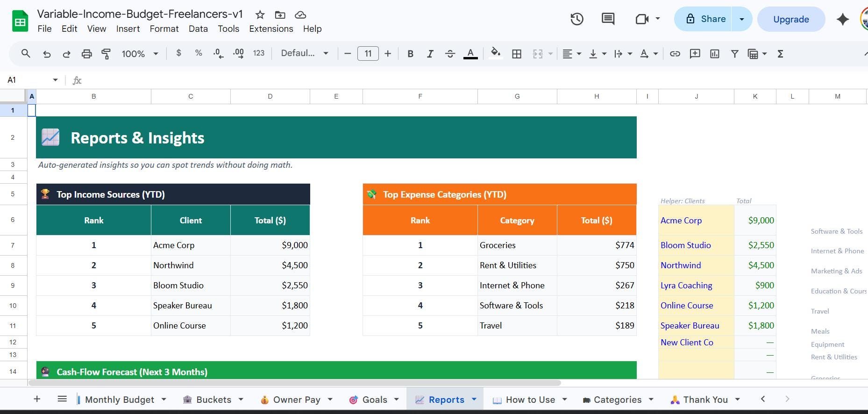Open the text color picker
This screenshot has height=414, width=868.
pyautogui.click(x=470, y=54)
